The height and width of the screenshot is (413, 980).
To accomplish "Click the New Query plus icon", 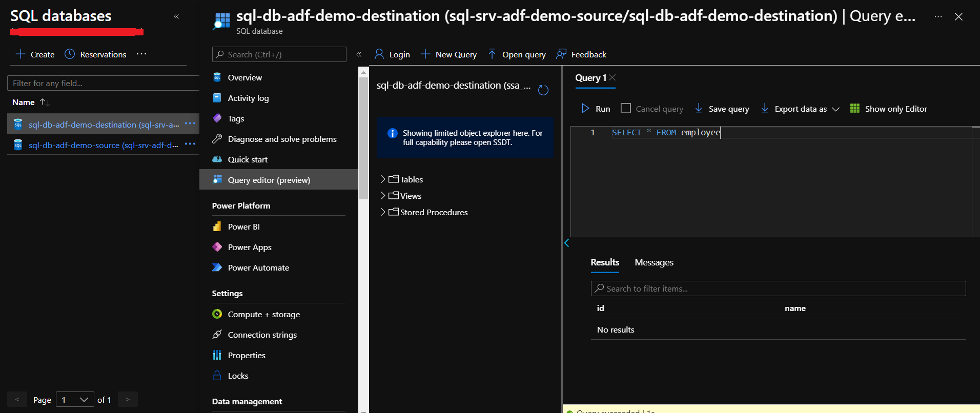I will [425, 54].
